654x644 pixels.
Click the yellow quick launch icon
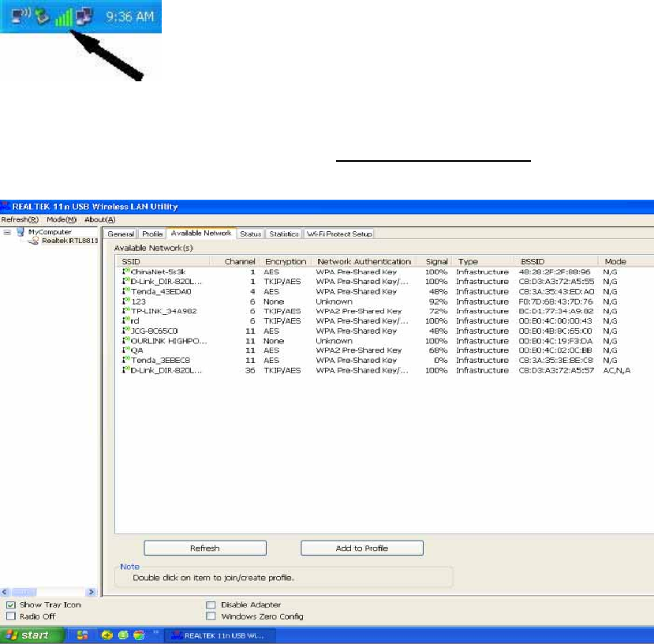coord(107,635)
